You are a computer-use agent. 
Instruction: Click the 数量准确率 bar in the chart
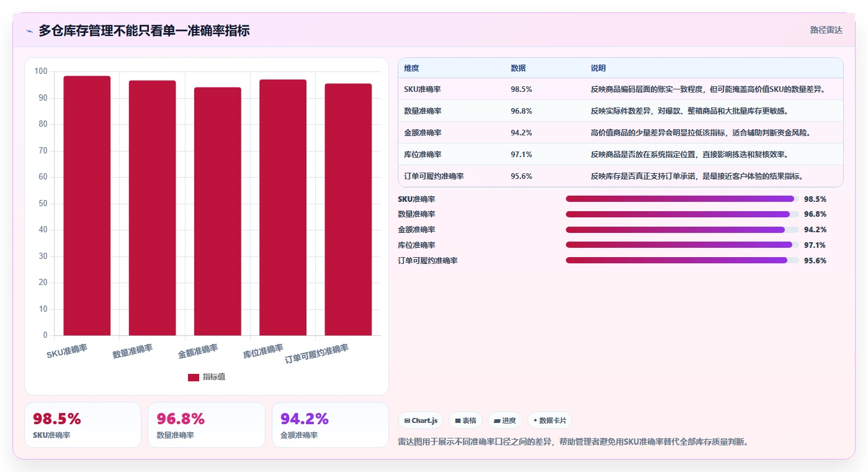[152, 208]
